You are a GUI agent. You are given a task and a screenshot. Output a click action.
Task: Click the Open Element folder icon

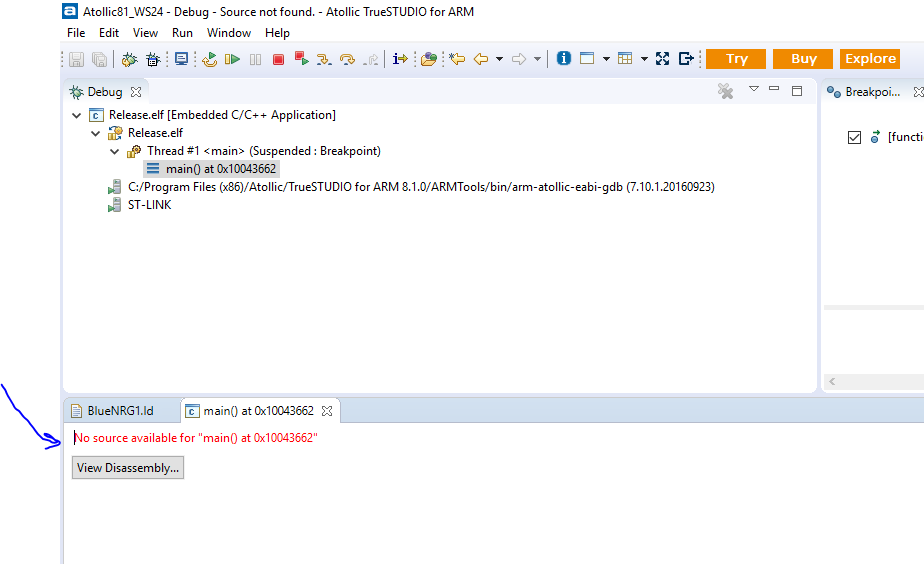tap(429, 59)
